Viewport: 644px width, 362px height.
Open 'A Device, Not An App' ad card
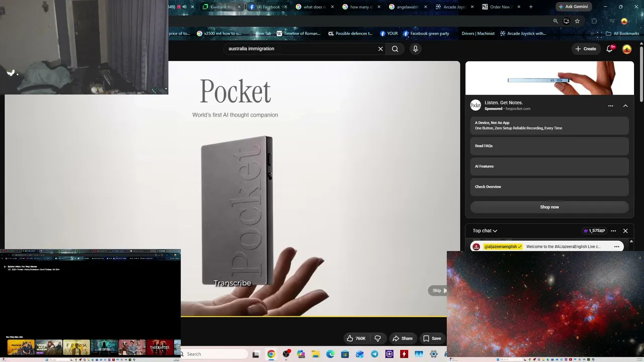click(549, 126)
